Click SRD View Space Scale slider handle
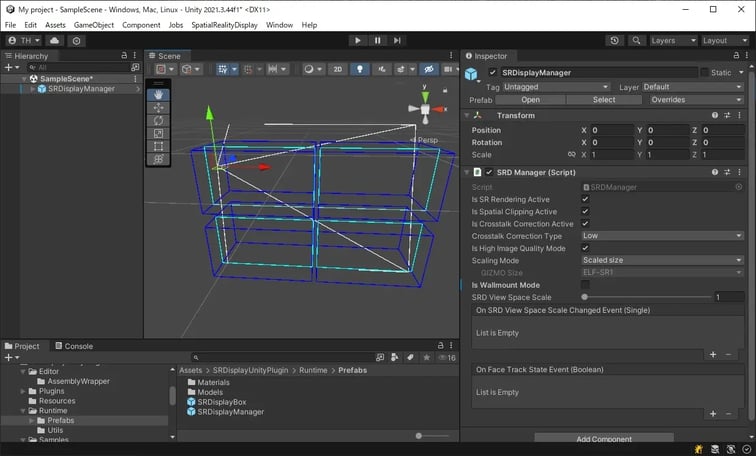Image resolution: width=756 pixels, height=456 pixels. tap(585, 297)
